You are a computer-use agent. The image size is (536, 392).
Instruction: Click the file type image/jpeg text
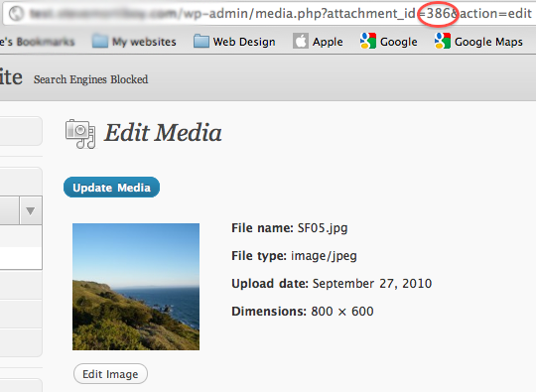click(324, 256)
